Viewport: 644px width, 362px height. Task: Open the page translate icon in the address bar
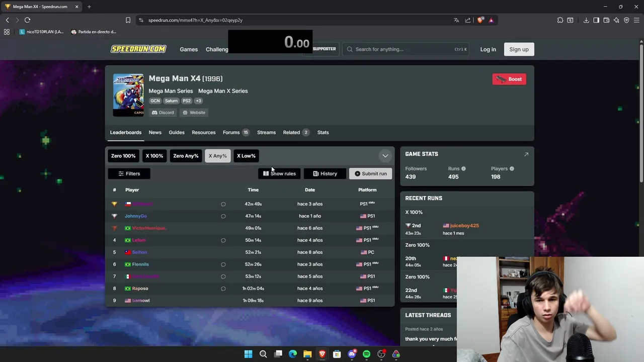pos(456,20)
